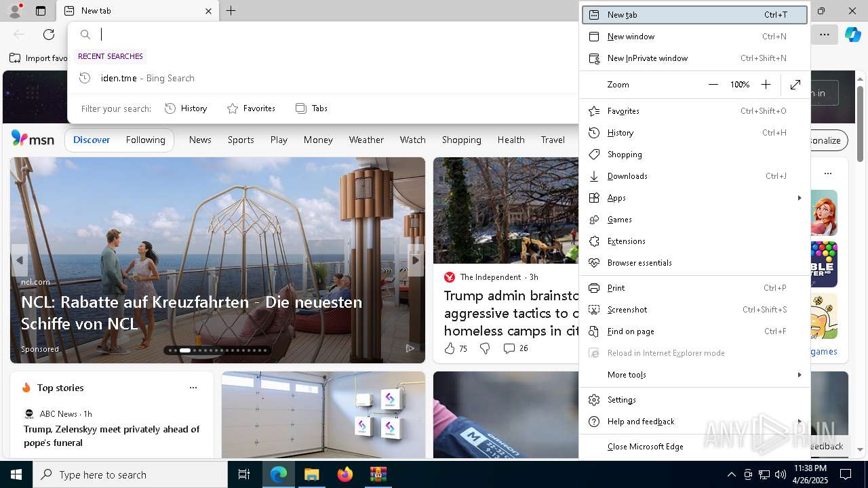Filter search by Favorites
Screen dimensions: 868x488
coord(251,108)
